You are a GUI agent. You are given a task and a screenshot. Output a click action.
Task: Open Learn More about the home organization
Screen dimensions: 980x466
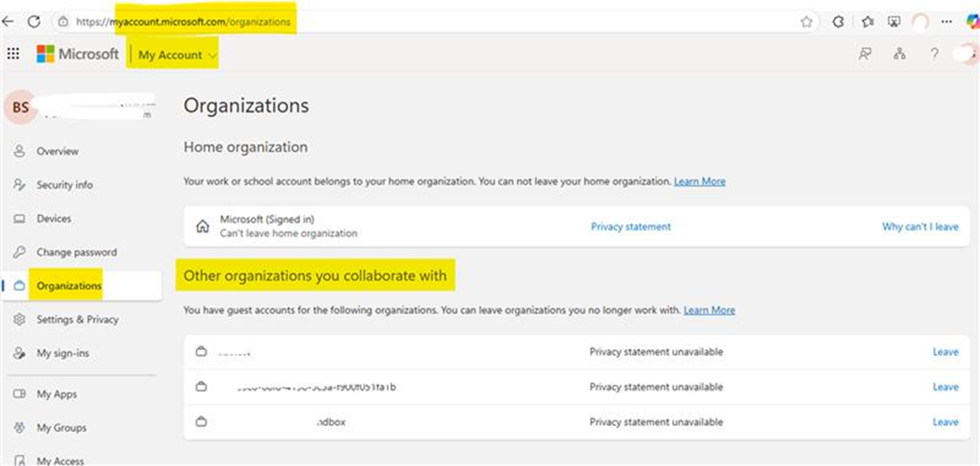point(699,181)
